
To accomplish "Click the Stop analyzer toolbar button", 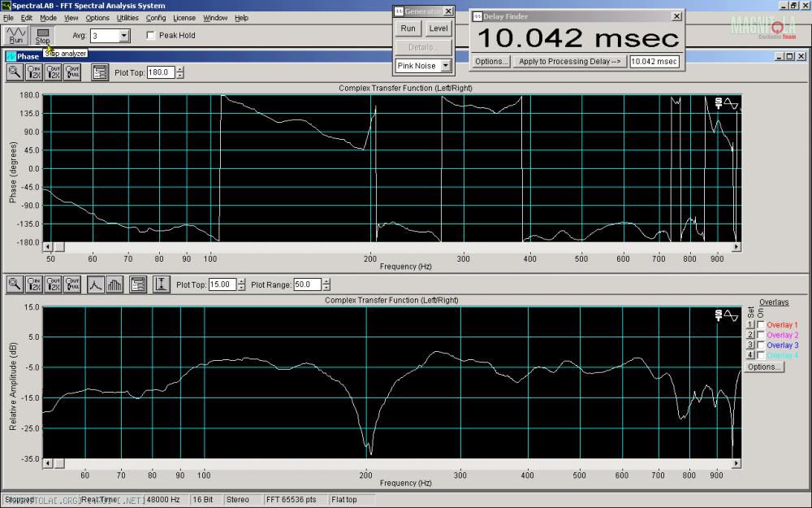I will pyautogui.click(x=42, y=35).
